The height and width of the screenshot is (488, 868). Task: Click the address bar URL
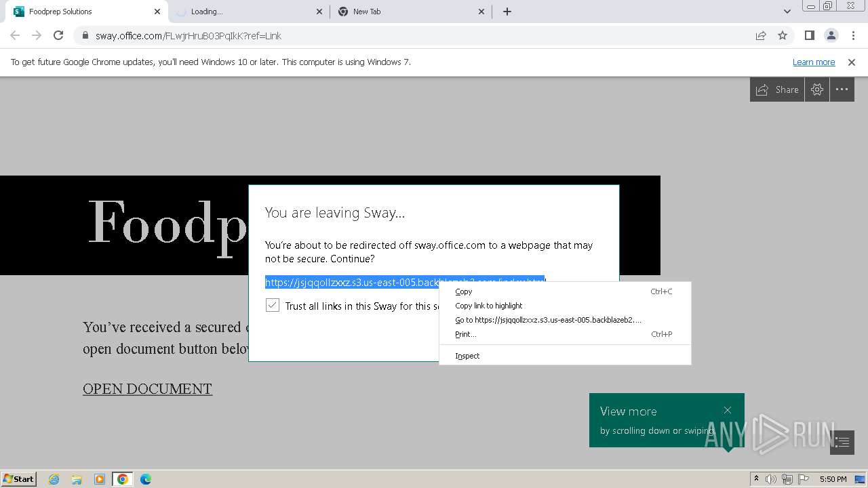pos(188,36)
